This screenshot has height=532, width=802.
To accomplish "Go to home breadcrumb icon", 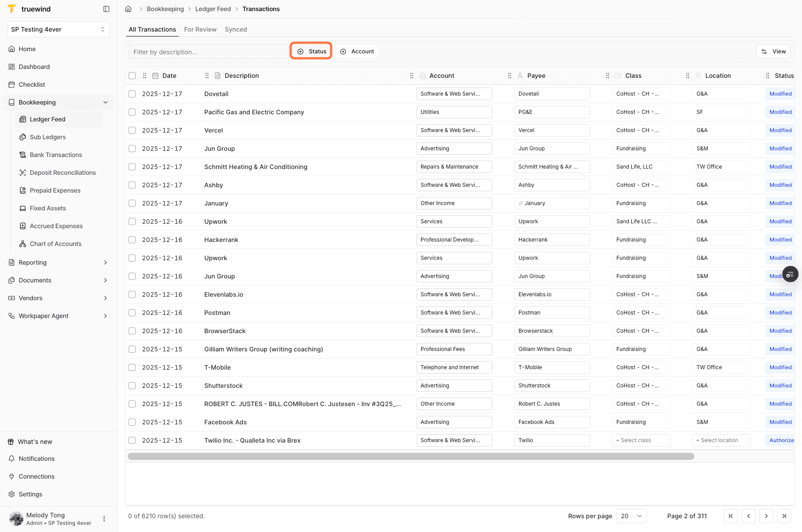I will click(128, 9).
